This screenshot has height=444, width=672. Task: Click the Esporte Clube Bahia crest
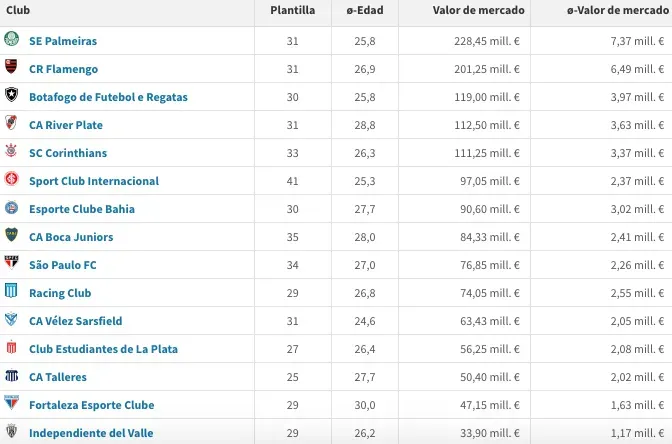(x=11, y=209)
